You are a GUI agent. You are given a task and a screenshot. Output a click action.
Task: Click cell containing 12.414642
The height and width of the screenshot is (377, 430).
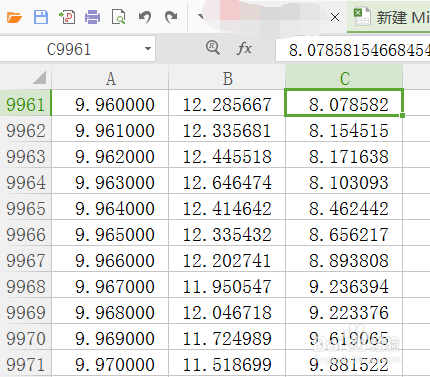pyautogui.click(x=227, y=208)
